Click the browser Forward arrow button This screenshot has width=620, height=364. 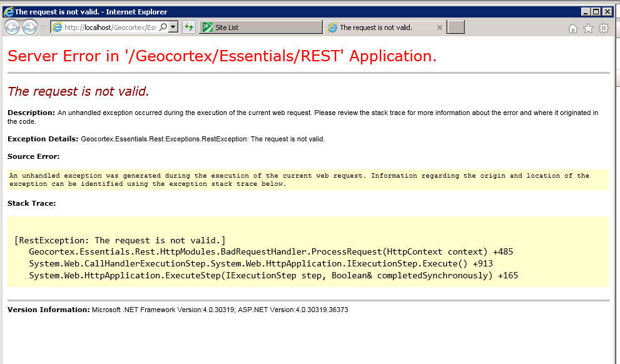coord(29,28)
